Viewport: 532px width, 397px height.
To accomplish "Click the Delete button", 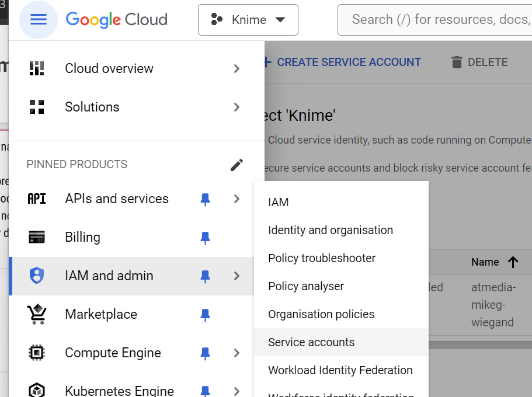I will pyautogui.click(x=480, y=62).
